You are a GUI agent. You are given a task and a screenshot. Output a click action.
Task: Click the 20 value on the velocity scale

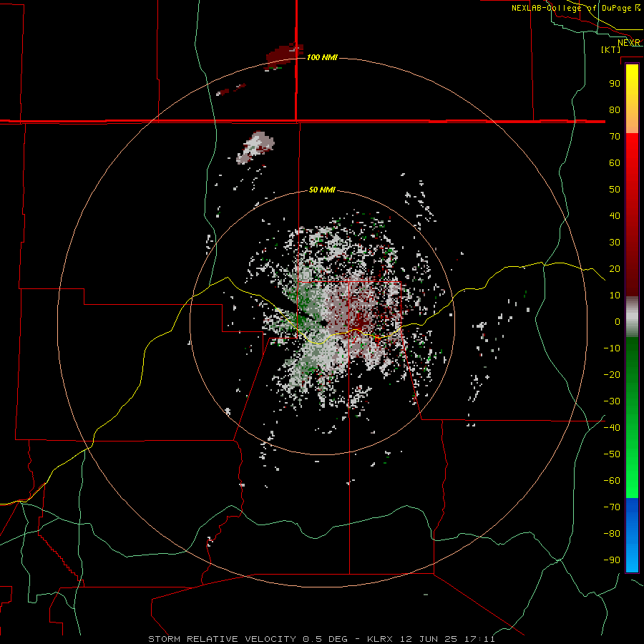tap(615, 268)
